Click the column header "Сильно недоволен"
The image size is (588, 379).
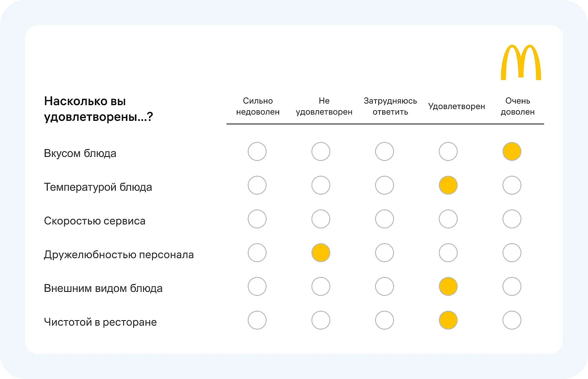[x=257, y=106]
